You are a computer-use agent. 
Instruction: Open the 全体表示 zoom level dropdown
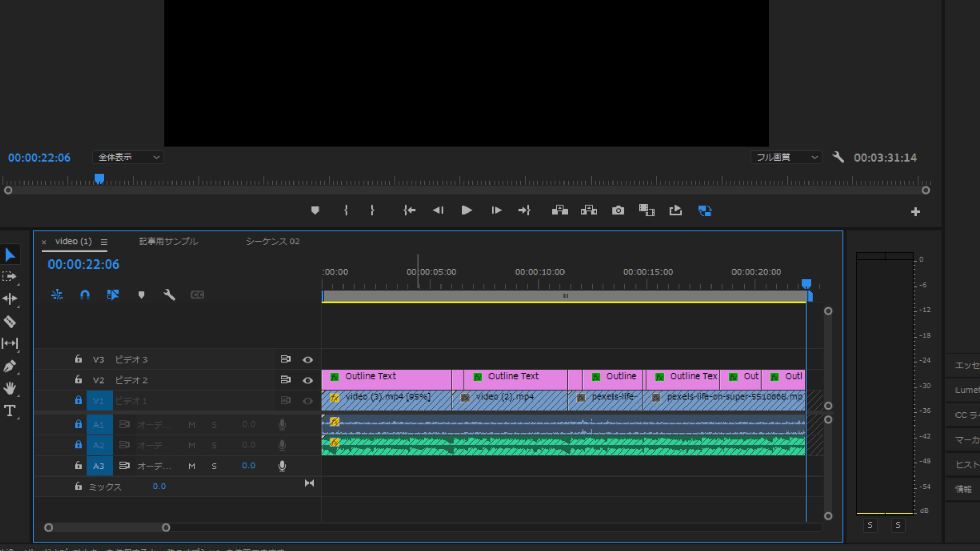(128, 157)
